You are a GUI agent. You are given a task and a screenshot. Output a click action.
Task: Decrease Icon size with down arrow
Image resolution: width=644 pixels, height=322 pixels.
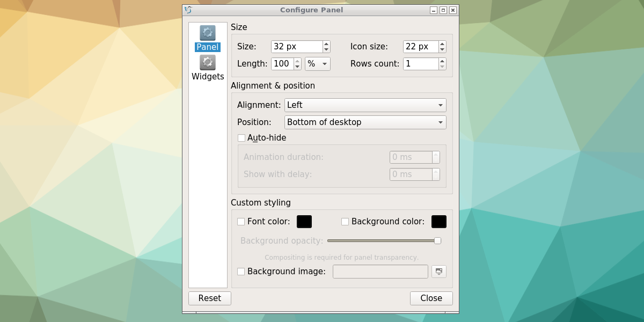pyautogui.click(x=442, y=50)
